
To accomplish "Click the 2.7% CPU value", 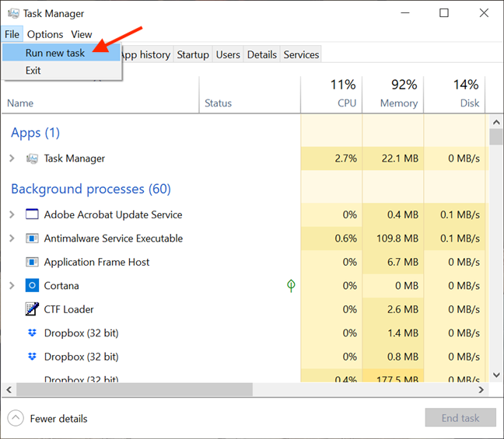I will [345, 159].
